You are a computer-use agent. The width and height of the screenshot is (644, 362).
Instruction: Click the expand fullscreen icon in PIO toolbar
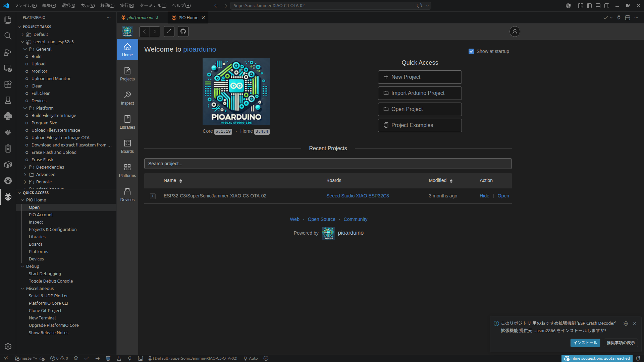169,32
